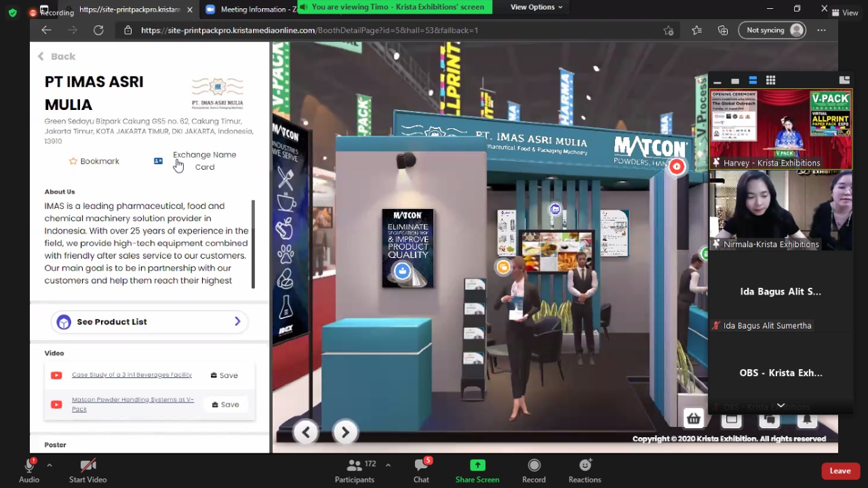Open video Case Study of 3 in 1 Beverages Facility
The height and width of the screenshot is (488, 868).
point(132,375)
